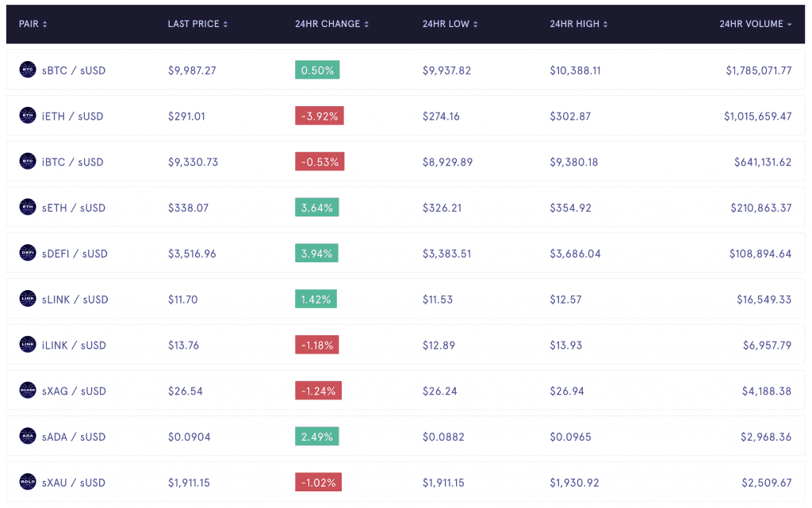Sort by 24HR Change header
Screen dimensions: 812x508
click(x=332, y=25)
